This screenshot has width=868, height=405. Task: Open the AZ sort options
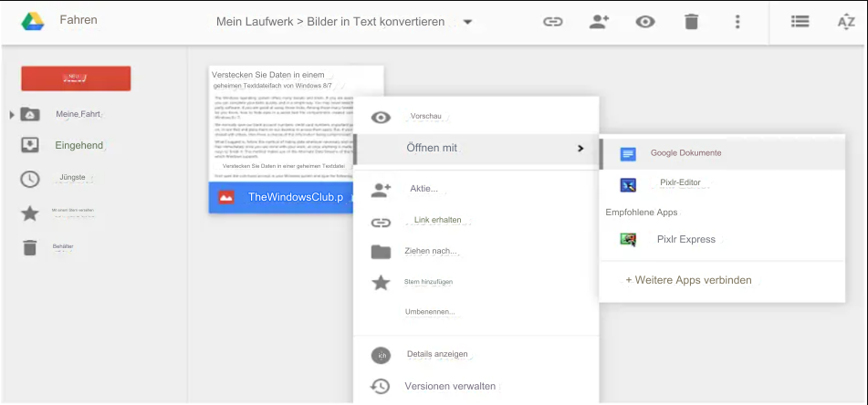click(x=846, y=22)
